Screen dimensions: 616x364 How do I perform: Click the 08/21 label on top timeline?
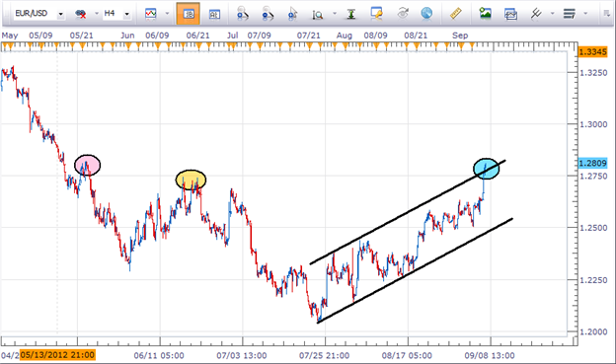click(x=416, y=36)
